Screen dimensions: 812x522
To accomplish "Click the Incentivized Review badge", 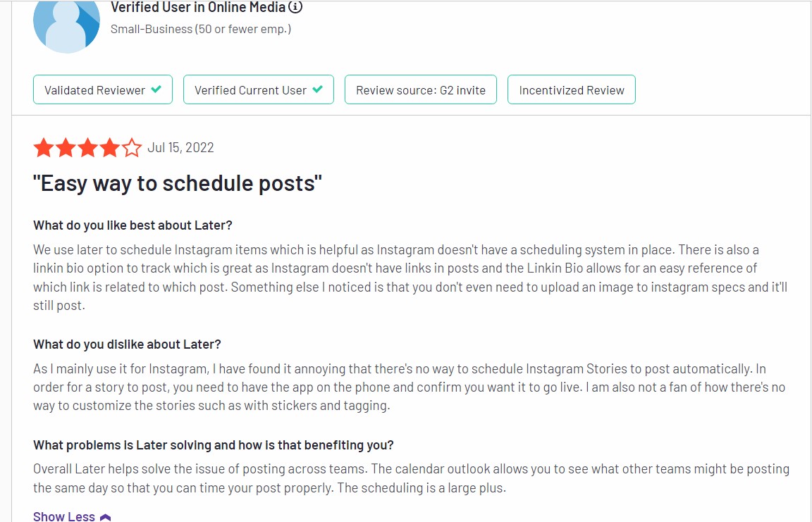I will [x=571, y=89].
